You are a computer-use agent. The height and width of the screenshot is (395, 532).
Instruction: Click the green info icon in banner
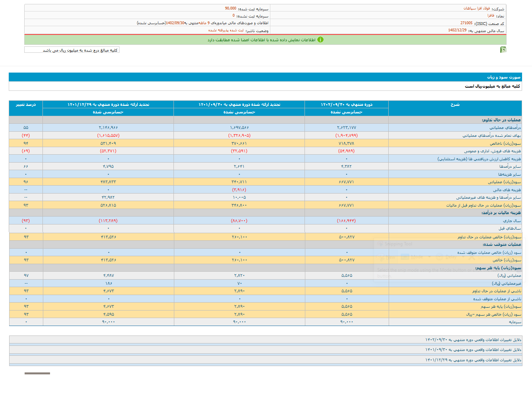click(320, 40)
